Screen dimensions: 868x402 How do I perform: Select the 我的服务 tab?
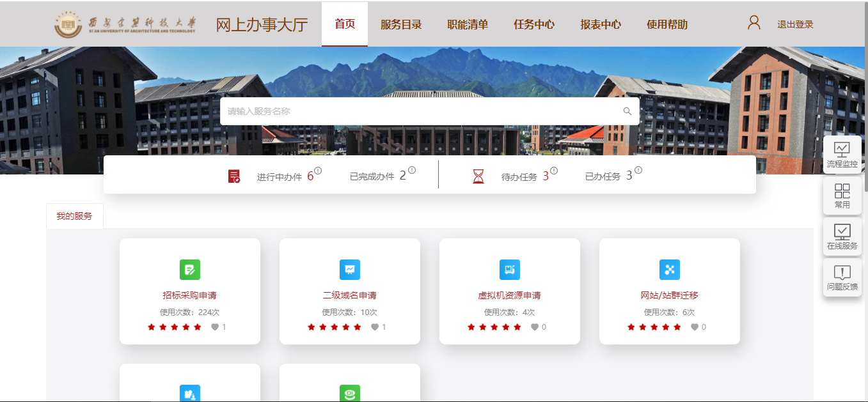[74, 216]
